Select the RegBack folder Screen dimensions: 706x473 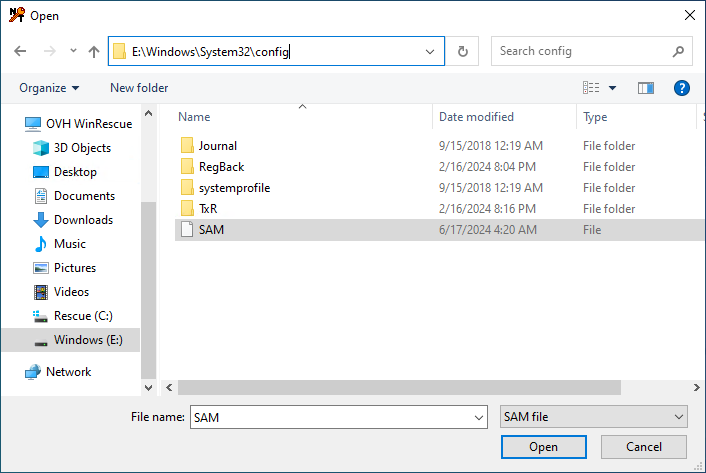point(221,167)
